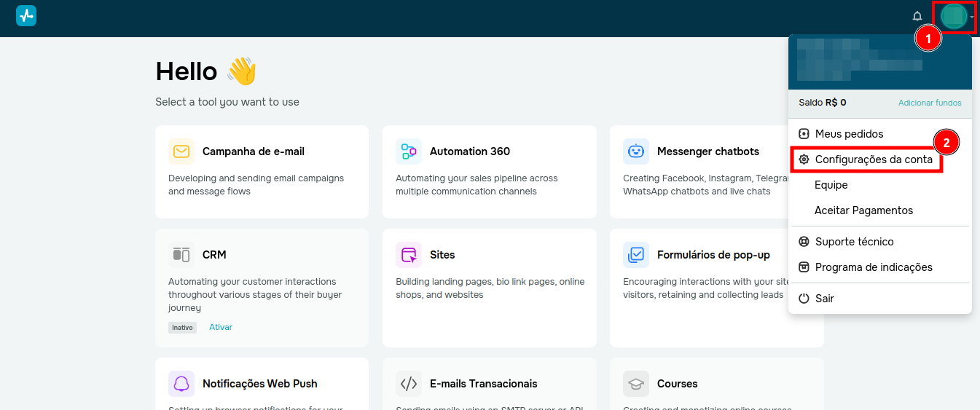Image resolution: width=980 pixels, height=410 pixels.
Task: Open the CRM card title
Action: 214,255
